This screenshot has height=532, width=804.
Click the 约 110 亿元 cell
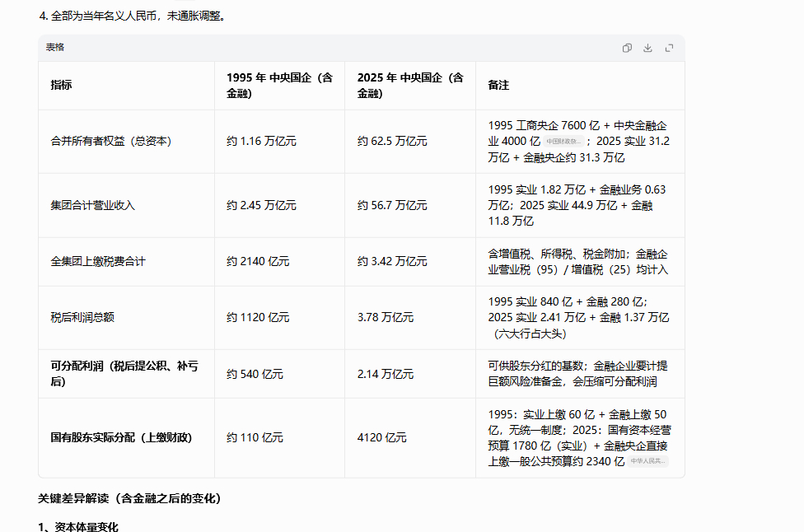(255, 437)
